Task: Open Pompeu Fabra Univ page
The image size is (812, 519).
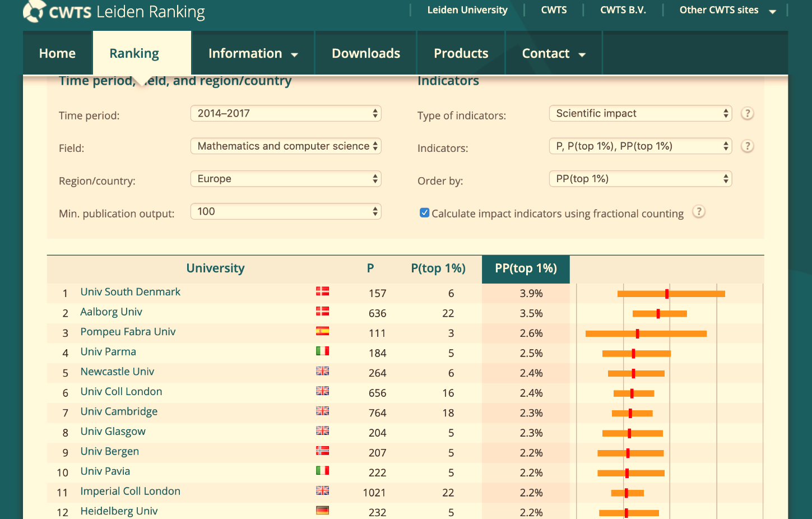Action: click(x=128, y=332)
